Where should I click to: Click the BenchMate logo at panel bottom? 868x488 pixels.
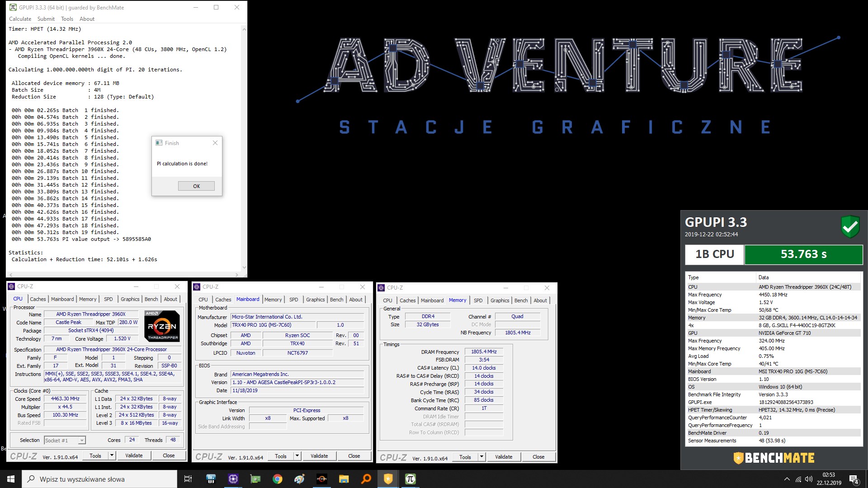click(774, 458)
